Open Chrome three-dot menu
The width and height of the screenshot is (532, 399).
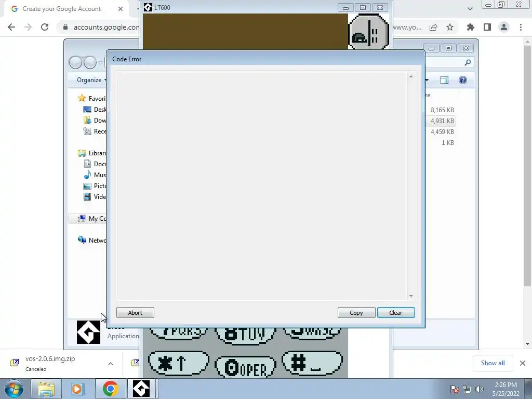[x=521, y=27]
